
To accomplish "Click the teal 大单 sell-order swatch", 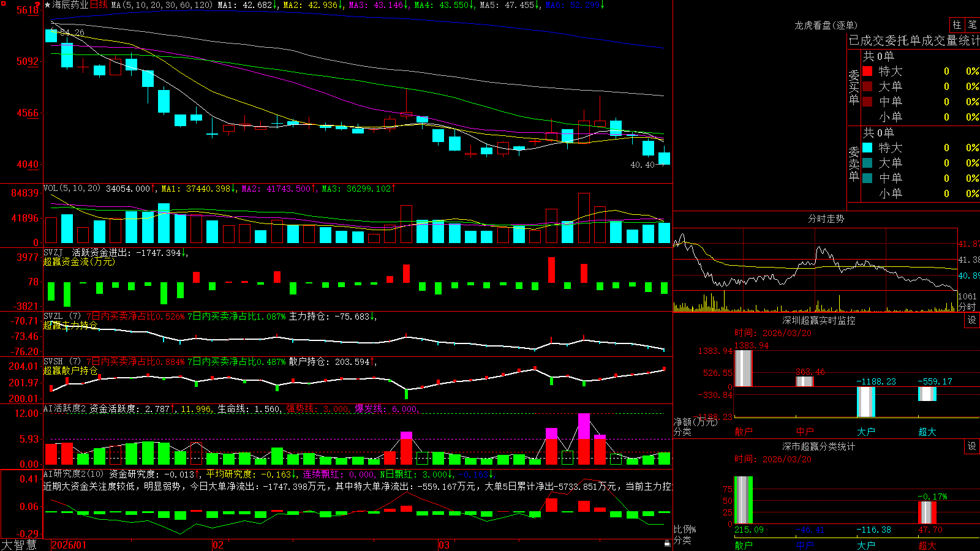I will tap(867, 163).
